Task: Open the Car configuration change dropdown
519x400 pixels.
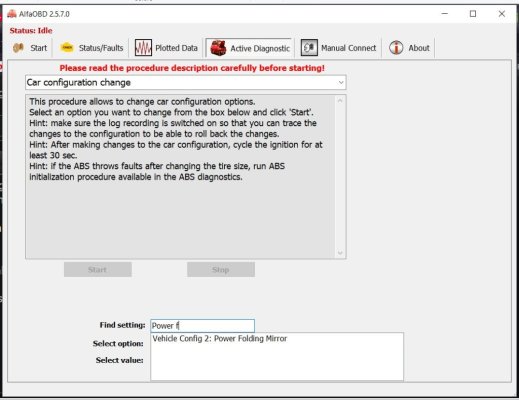Action: click(x=186, y=82)
